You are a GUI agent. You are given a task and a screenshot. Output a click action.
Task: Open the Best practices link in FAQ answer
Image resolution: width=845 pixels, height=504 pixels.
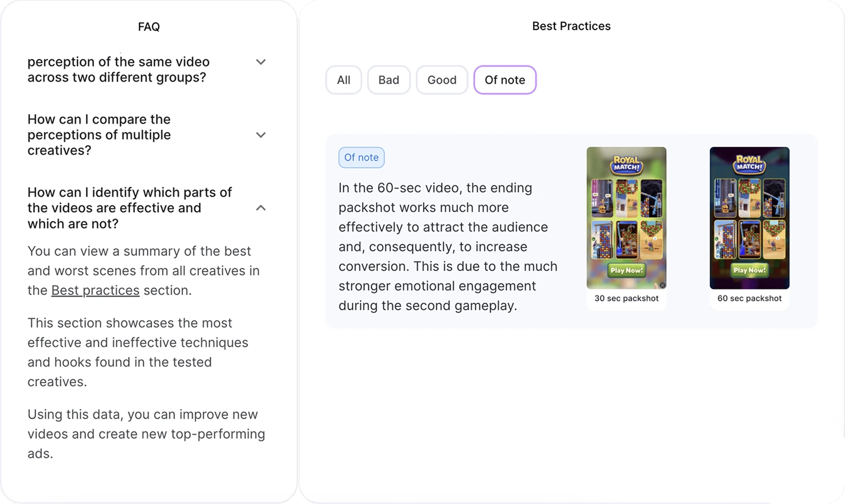pyautogui.click(x=95, y=291)
